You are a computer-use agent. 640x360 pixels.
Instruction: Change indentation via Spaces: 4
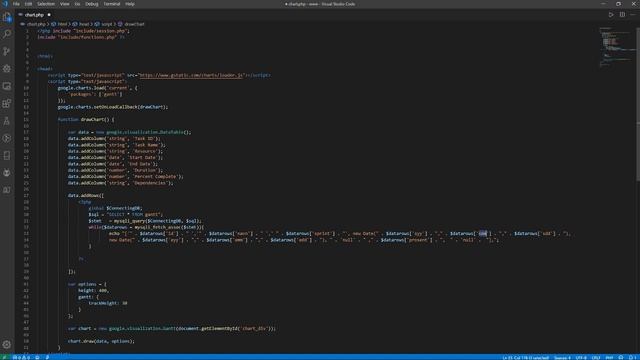pyautogui.click(x=562, y=357)
